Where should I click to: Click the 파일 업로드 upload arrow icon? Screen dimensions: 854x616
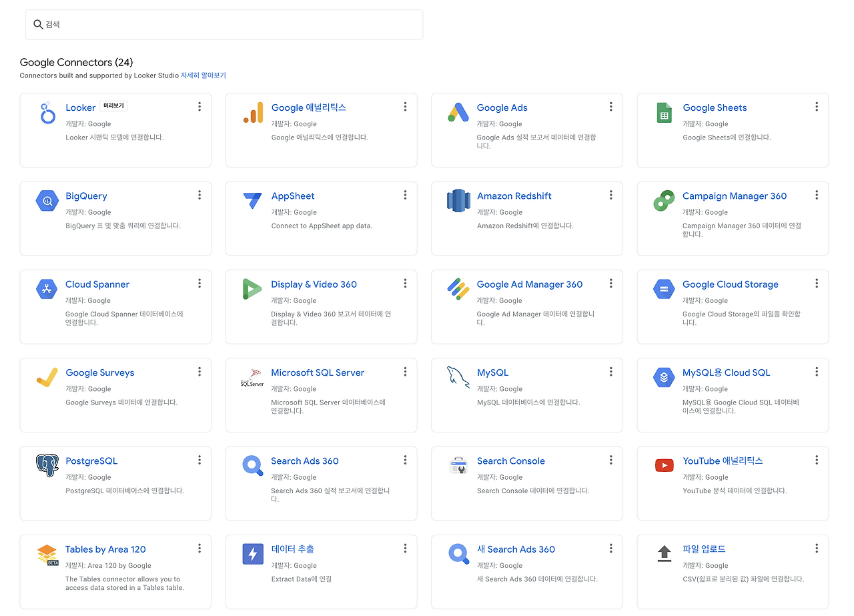[664, 553]
